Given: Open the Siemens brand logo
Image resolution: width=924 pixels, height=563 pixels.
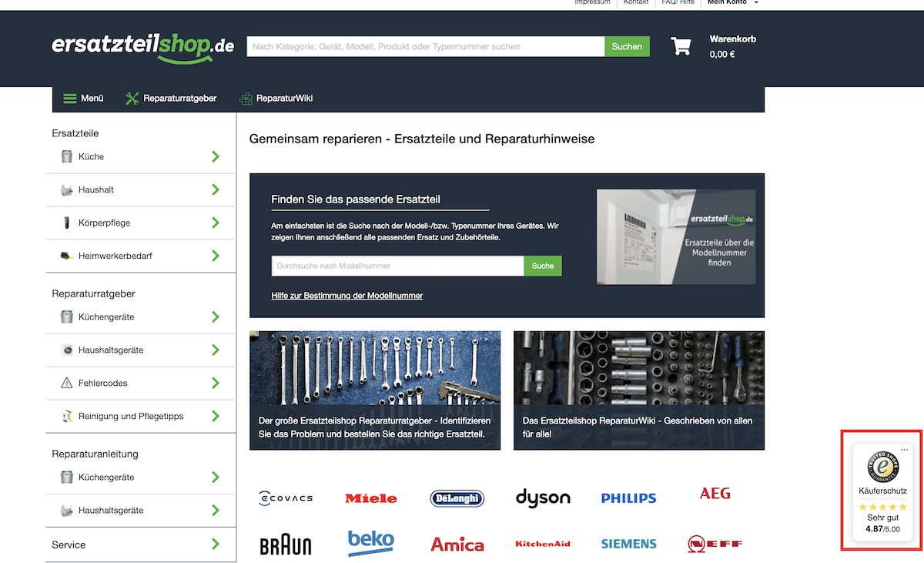Looking at the screenshot, I should [628, 544].
